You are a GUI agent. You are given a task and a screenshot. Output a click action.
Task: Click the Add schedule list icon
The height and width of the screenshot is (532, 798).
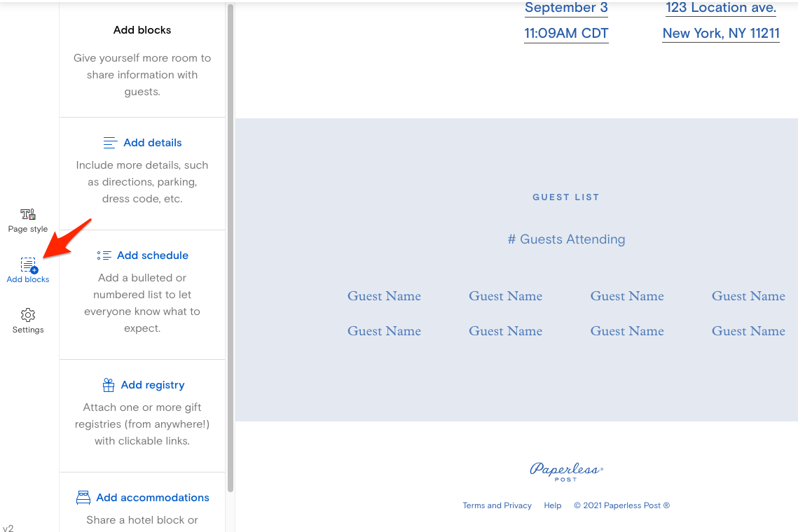(x=104, y=255)
